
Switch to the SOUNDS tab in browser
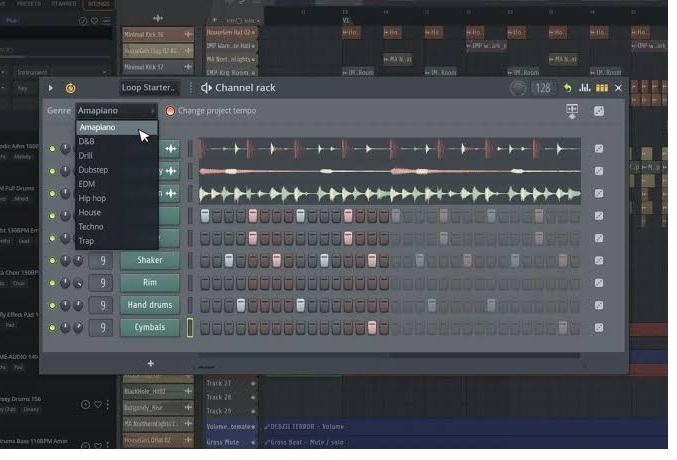99,4
